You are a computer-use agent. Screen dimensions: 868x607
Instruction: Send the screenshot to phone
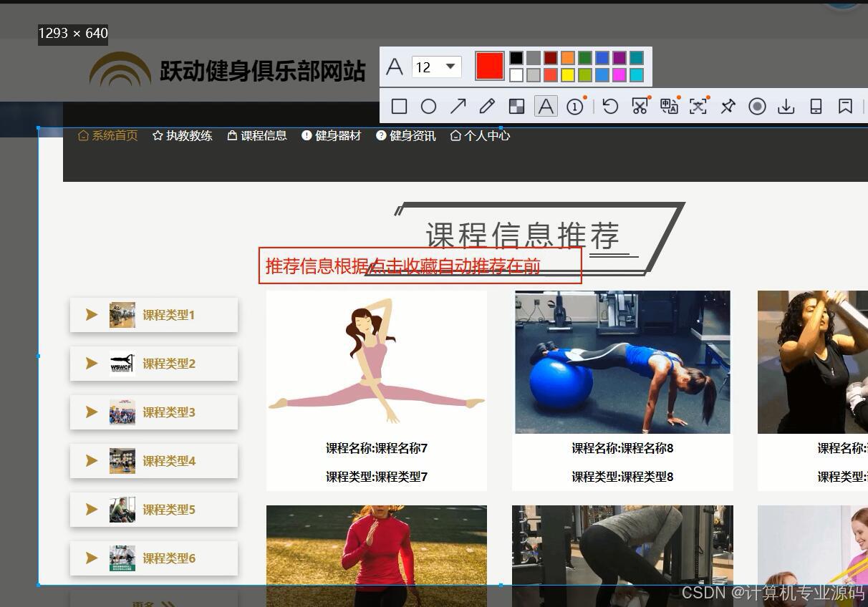[x=816, y=107]
